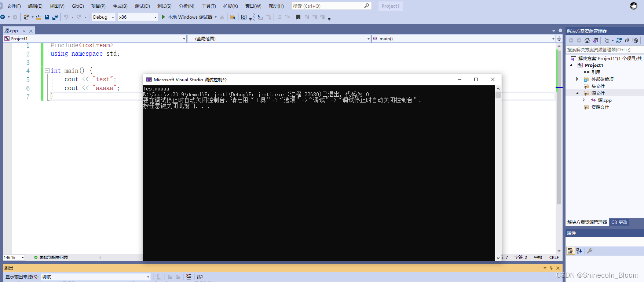Click the 搜索 (Ctrl+Q) search box

click(x=331, y=6)
